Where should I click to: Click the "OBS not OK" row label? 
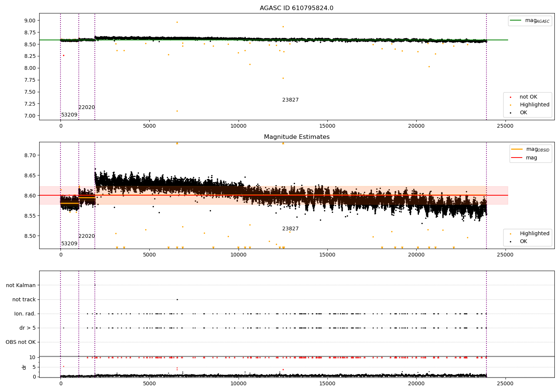[21, 342]
